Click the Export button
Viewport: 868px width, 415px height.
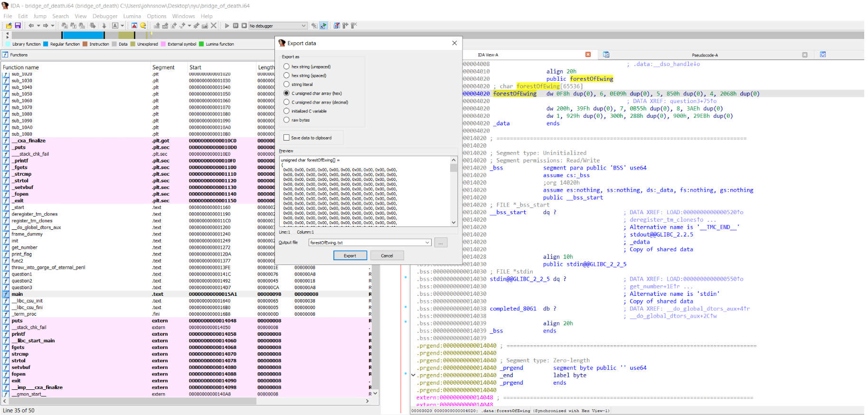pyautogui.click(x=350, y=255)
